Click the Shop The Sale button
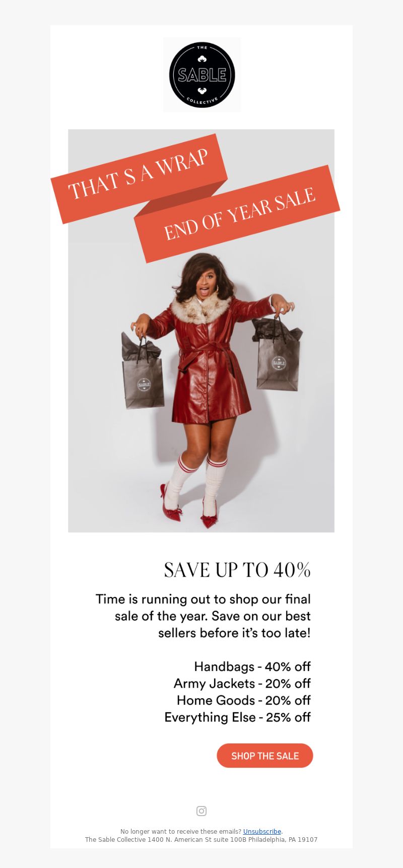The width and height of the screenshot is (403, 868). (x=265, y=756)
